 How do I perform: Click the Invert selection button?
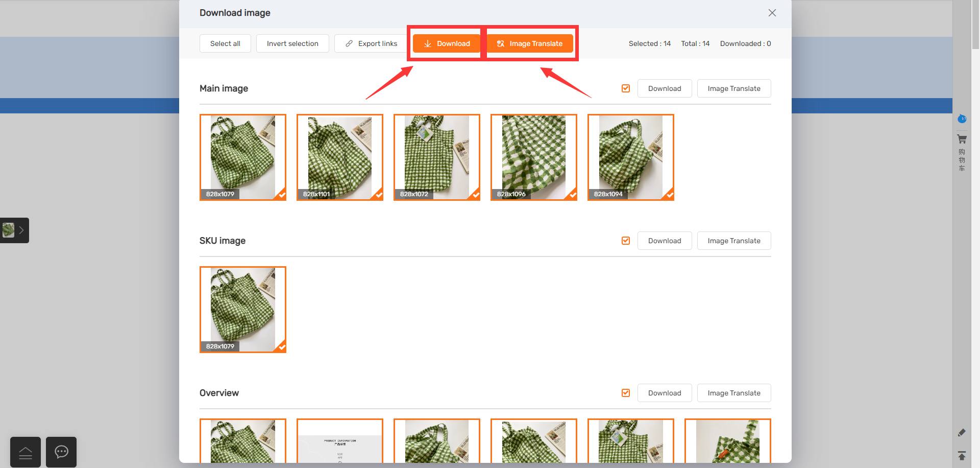point(292,43)
